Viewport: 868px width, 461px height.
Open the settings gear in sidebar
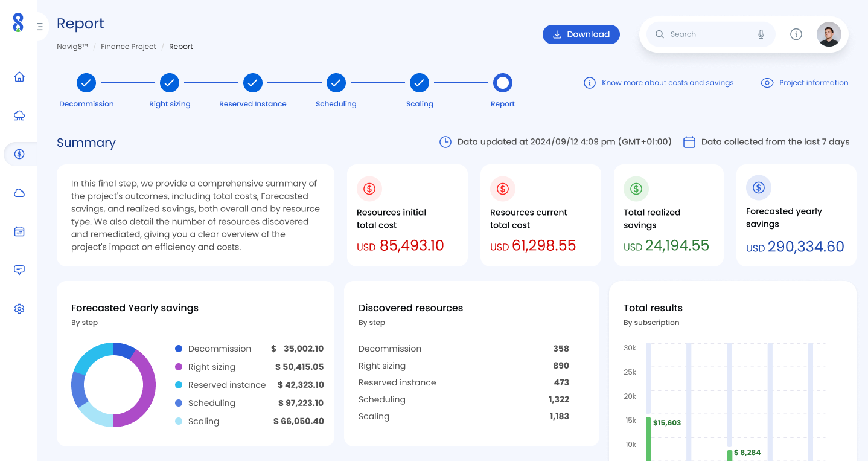point(19,309)
